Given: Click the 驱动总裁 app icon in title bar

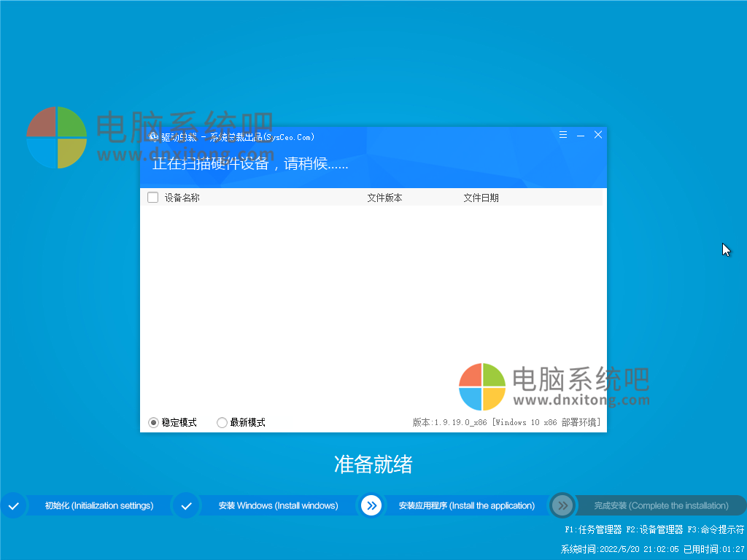Looking at the screenshot, I should pos(153,136).
